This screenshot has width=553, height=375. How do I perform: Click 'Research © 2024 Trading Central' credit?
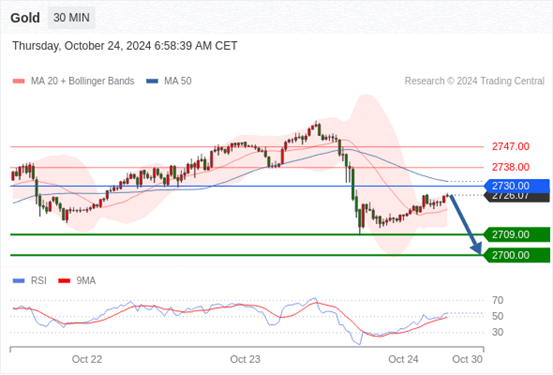point(474,81)
